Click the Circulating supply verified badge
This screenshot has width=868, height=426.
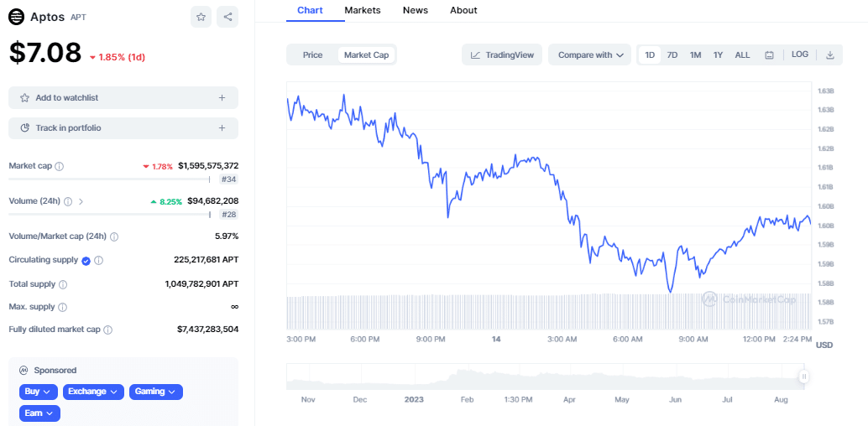86,261
